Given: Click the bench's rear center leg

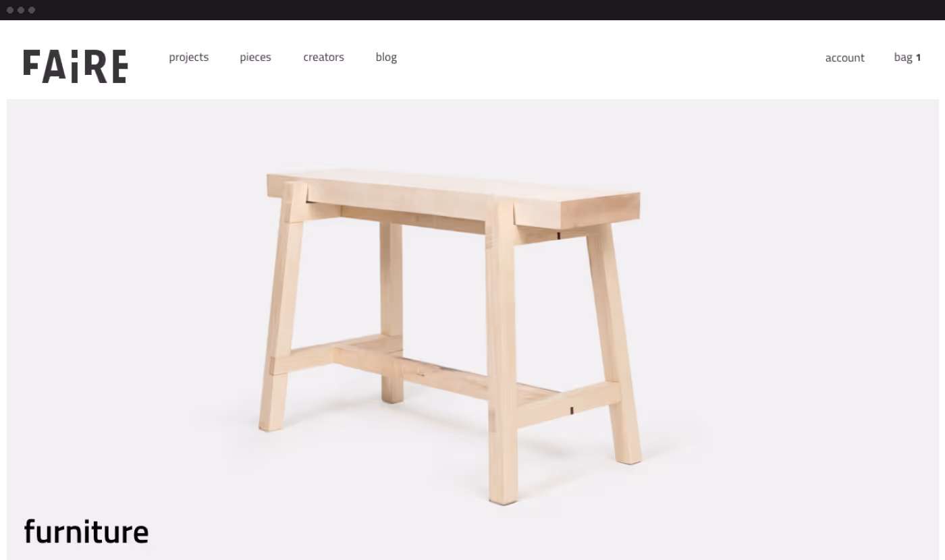Looking at the screenshot, I should tap(391, 310).
